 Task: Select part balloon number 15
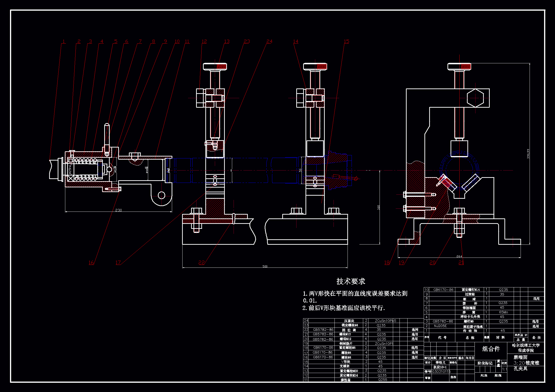point(346,42)
